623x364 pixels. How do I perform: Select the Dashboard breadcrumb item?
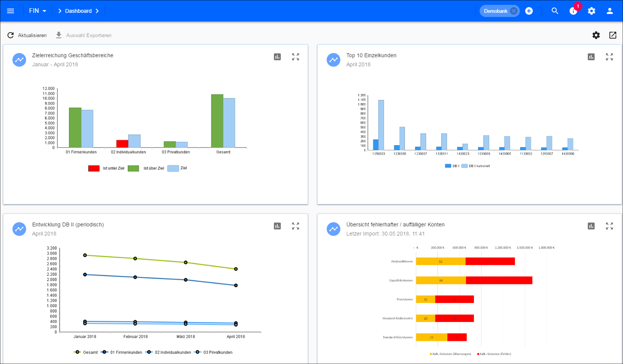(78, 11)
